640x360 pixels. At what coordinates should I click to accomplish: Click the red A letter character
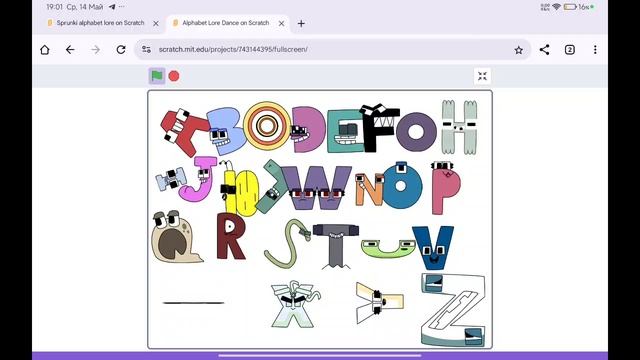183,131
